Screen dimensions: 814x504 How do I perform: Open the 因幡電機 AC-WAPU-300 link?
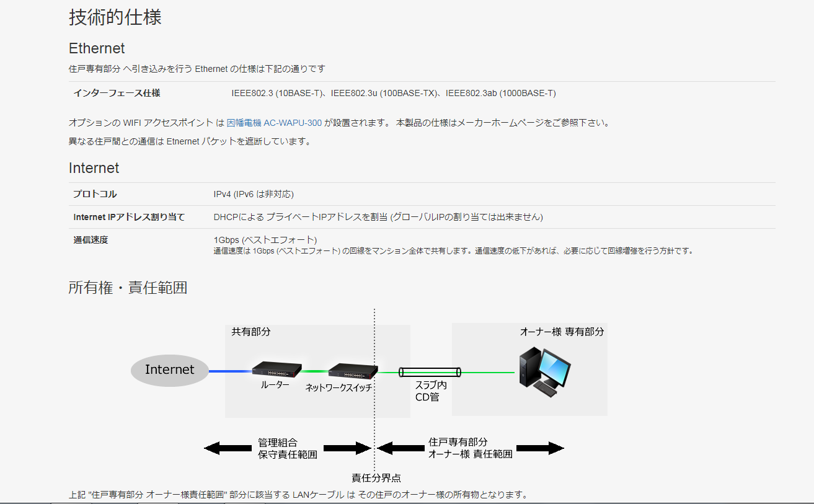coord(274,123)
